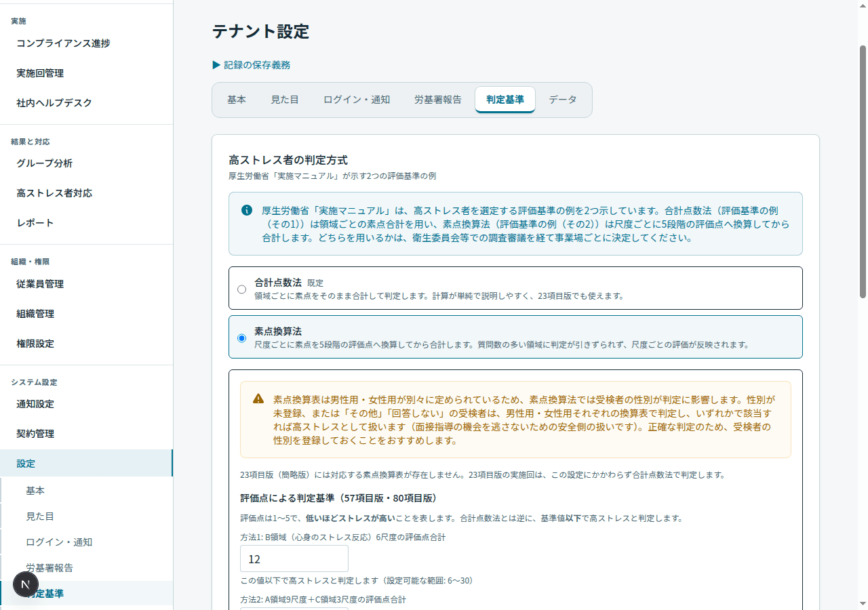
Task: Open the 基本 sub-item under 設定
Action: coord(86,491)
